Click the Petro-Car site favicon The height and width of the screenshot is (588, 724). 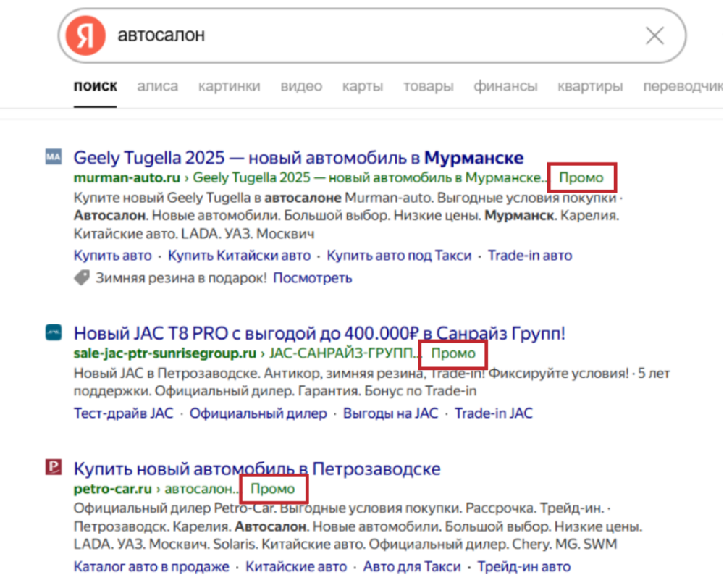click(x=54, y=469)
